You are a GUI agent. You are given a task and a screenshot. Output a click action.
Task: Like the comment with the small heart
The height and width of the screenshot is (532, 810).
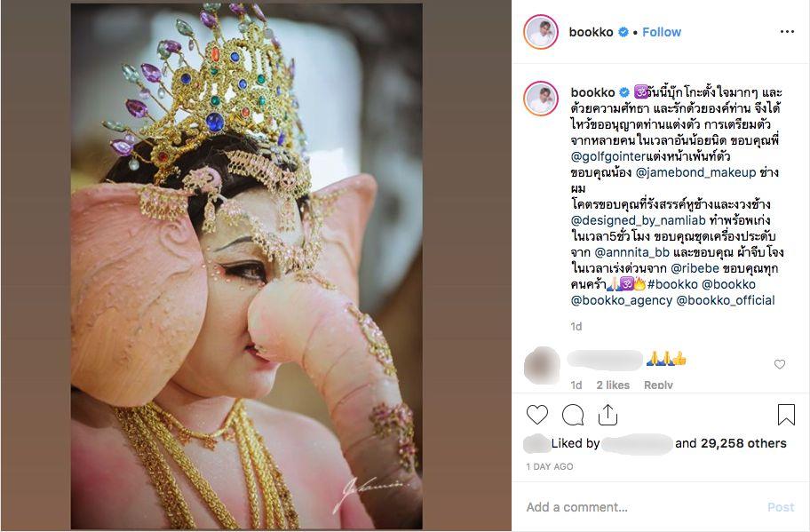click(x=780, y=364)
